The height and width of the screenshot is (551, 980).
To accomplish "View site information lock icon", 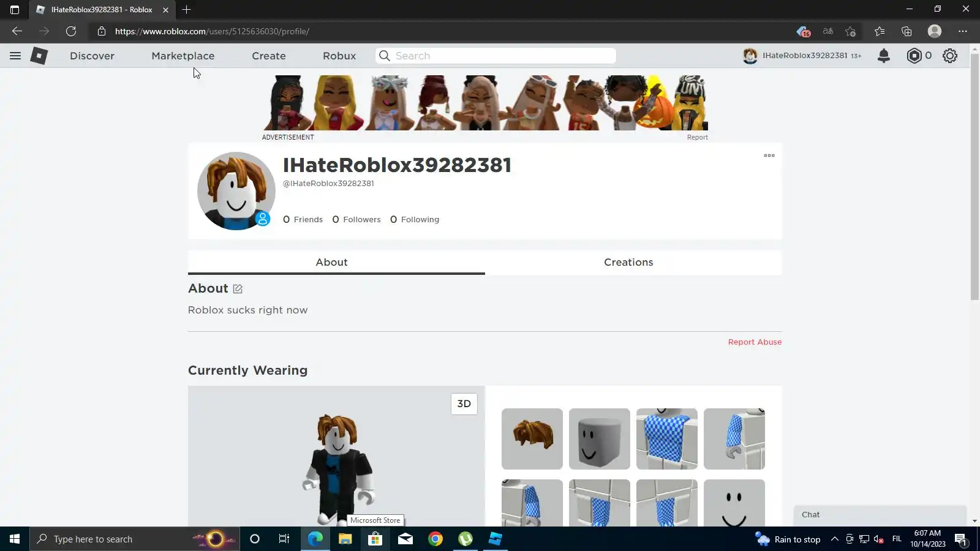I will 102,31.
